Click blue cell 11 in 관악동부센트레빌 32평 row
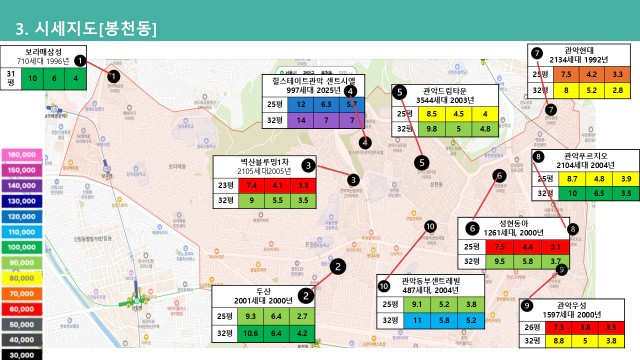The width and height of the screenshot is (640, 360). click(x=417, y=321)
